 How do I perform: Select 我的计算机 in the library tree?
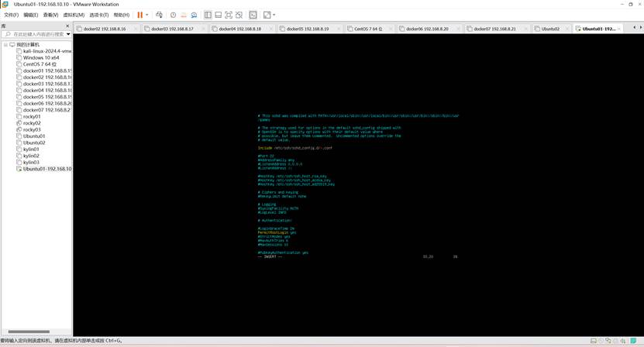click(28, 44)
